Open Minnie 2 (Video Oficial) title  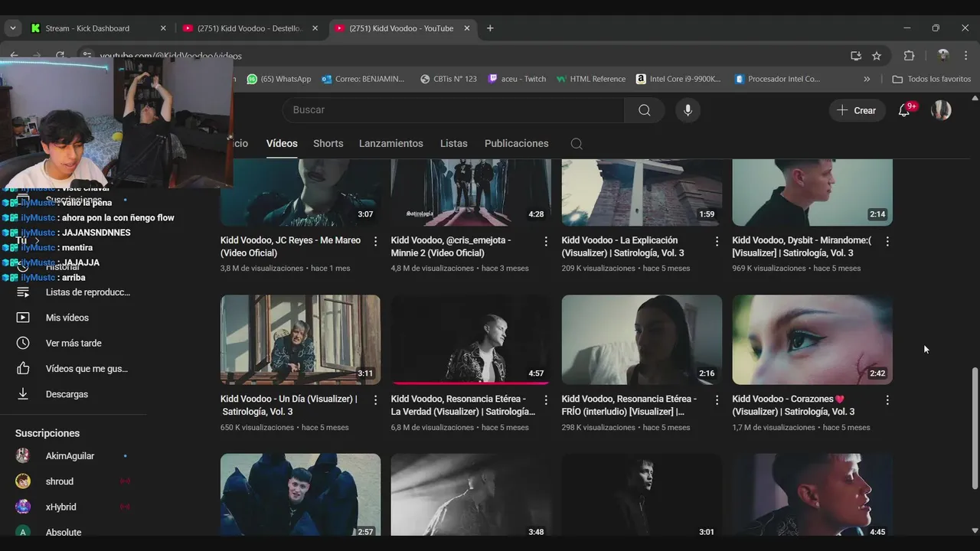(x=451, y=246)
